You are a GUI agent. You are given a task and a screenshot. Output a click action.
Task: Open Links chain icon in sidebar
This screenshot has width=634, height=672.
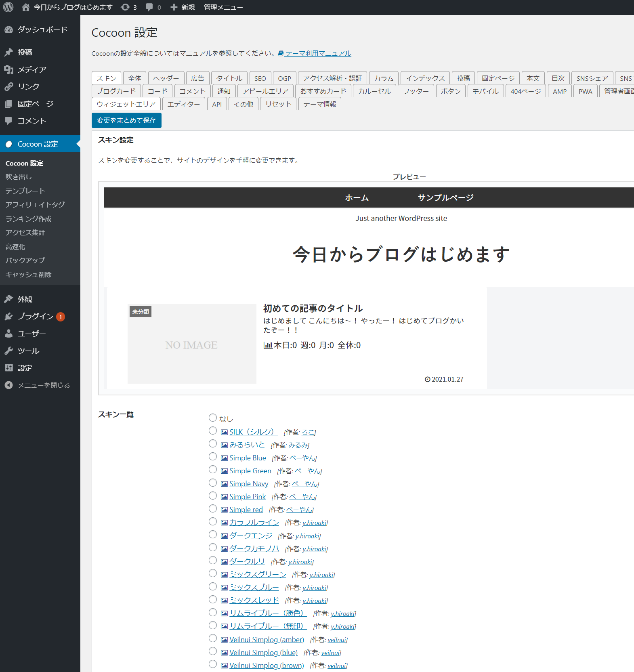9,86
